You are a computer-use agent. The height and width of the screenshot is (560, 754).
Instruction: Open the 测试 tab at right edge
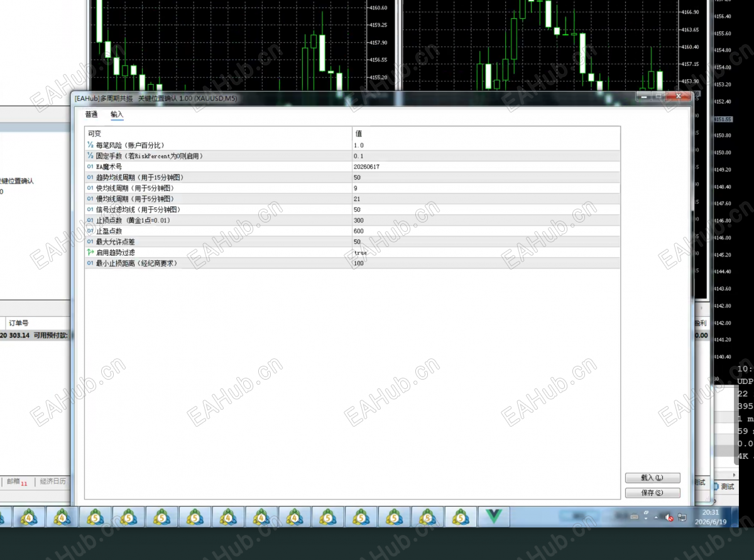tap(727, 486)
